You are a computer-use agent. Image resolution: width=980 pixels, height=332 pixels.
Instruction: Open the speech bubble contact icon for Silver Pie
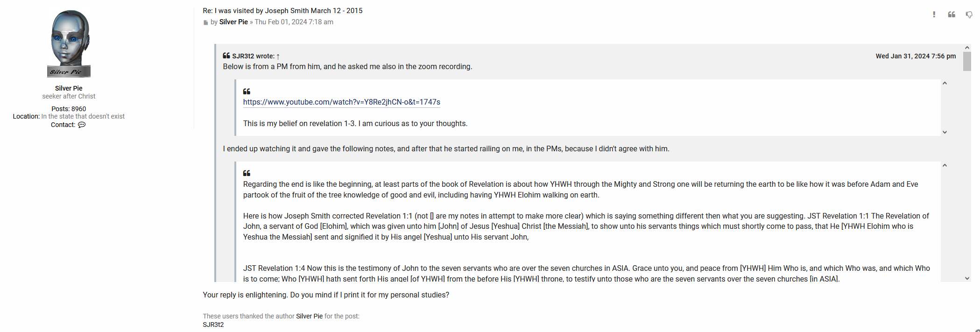(82, 125)
